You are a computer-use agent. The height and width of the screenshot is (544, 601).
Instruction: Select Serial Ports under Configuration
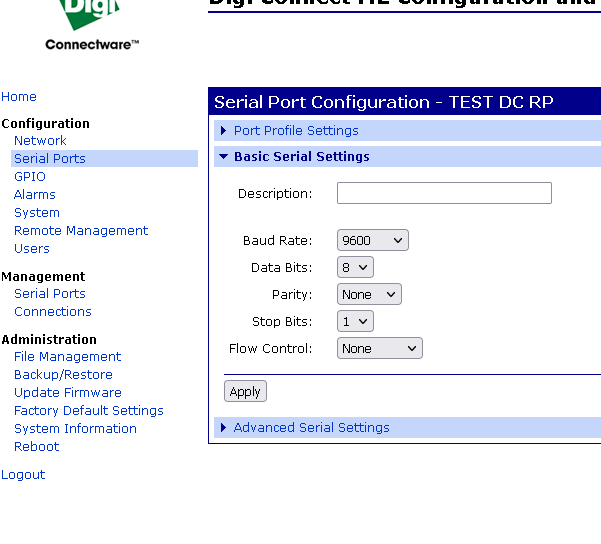pyautogui.click(x=50, y=159)
